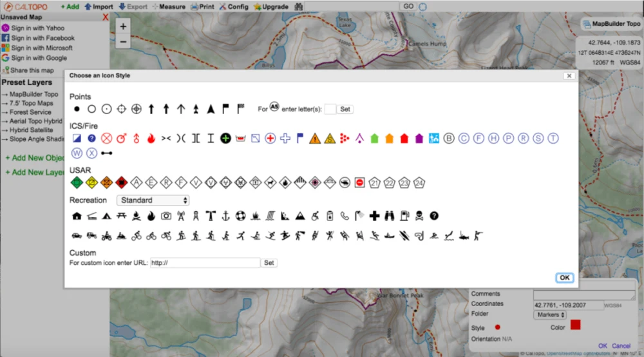The image size is (644, 357).
Task: Pick the binoculars recreation icon
Action: [x=390, y=216]
